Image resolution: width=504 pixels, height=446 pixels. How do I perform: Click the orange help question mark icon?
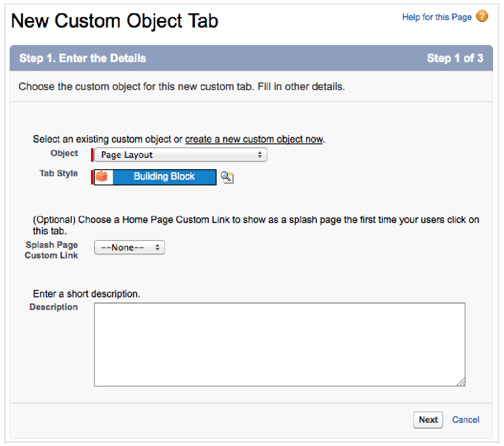pyautogui.click(x=482, y=17)
